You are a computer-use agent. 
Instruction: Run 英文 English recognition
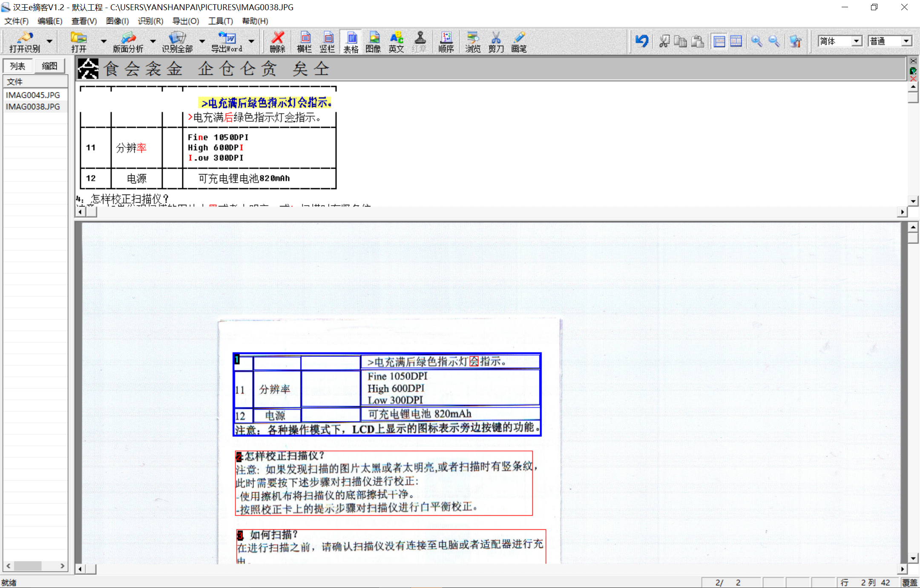396,41
